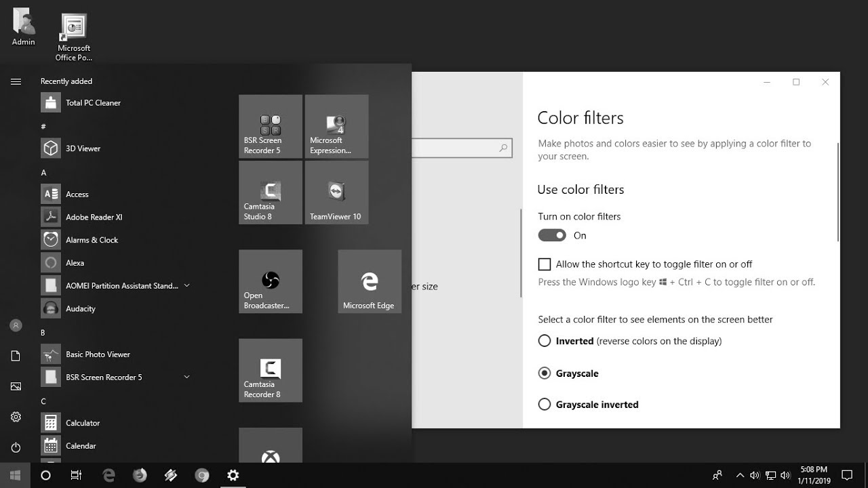Open the Microsoft Expression tile
Viewport: 868px width, 488px height.
coord(336,127)
